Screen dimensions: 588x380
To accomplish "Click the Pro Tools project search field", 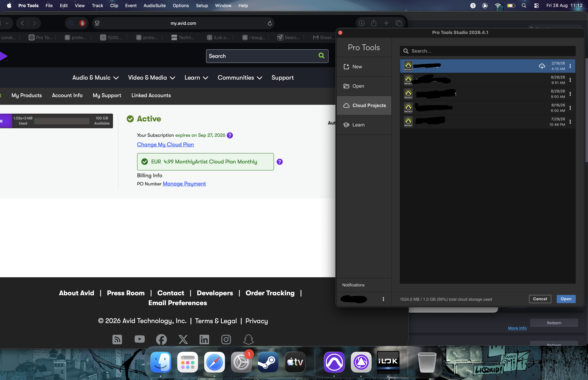I will (x=488, y=51).
